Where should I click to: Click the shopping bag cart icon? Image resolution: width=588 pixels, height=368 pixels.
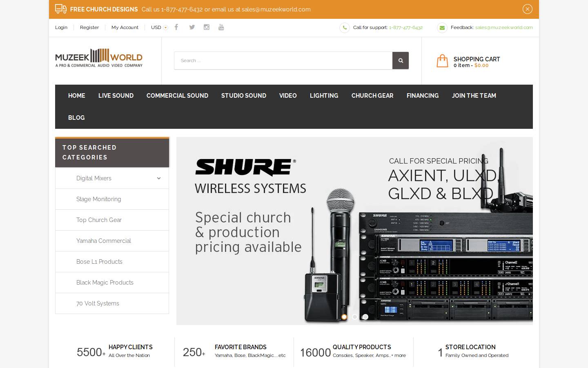[x=442, y=61]
